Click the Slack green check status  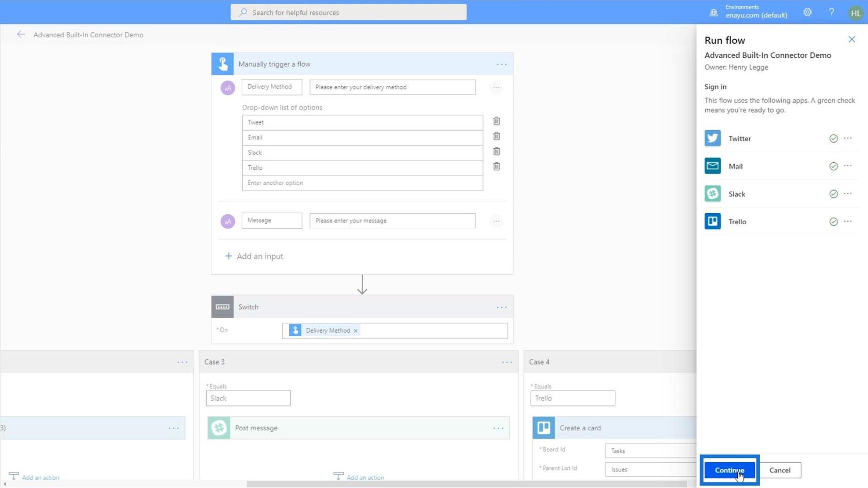pyautogui.click(x=833, y=194)
